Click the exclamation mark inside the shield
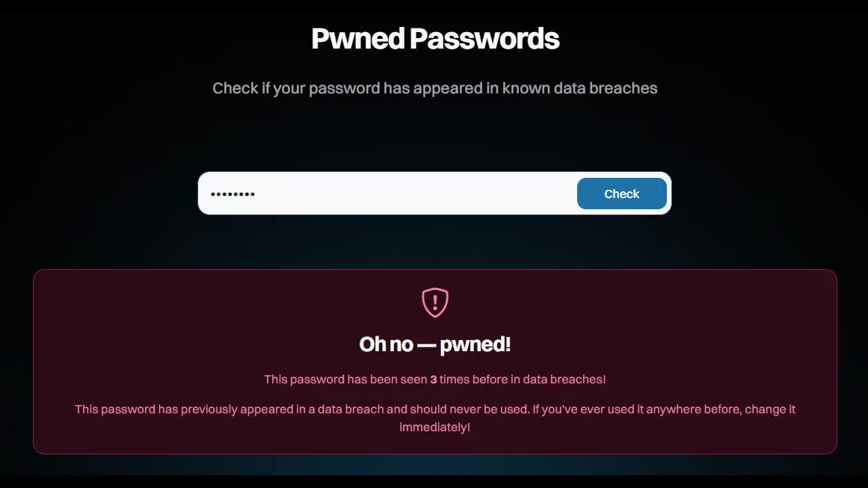868x488 pixels. coord(435,302)
